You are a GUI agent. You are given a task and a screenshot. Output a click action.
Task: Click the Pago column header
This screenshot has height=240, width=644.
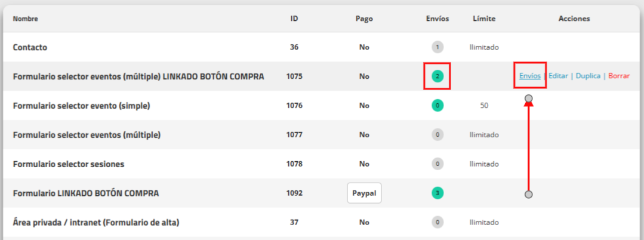point(364,19)
